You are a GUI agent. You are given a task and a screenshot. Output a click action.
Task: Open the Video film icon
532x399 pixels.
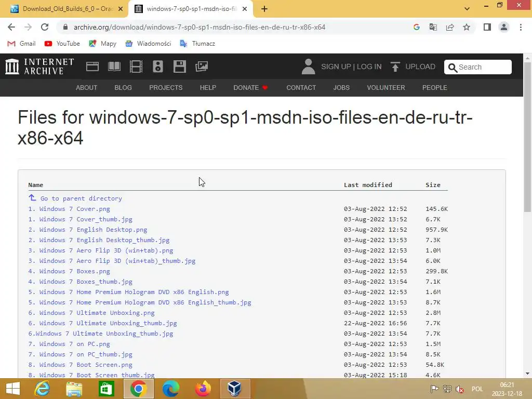point(136,66)
